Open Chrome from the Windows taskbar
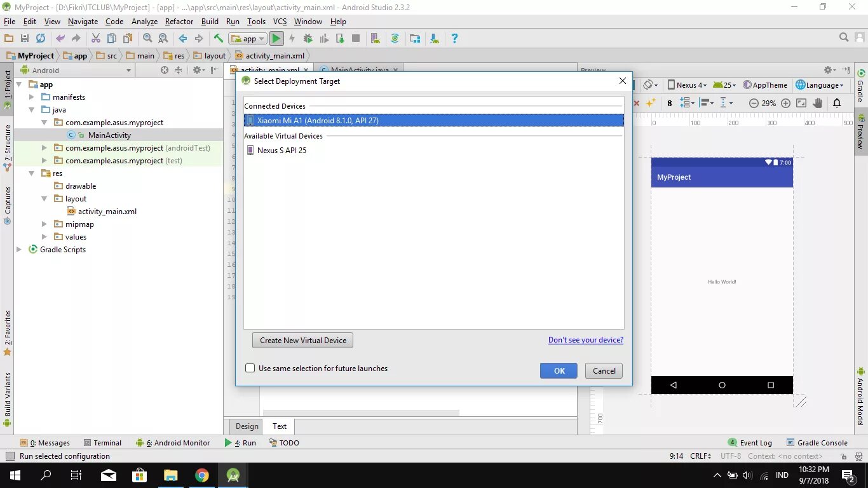 click(202, 475)
